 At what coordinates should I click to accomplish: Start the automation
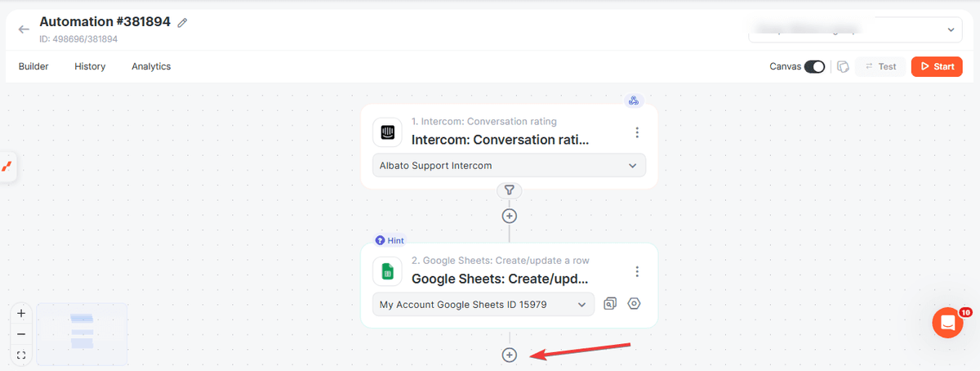937,67
